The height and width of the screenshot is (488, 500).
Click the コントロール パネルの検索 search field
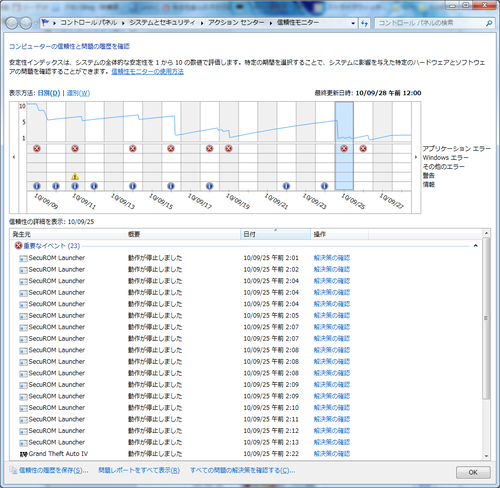(430, 23)
